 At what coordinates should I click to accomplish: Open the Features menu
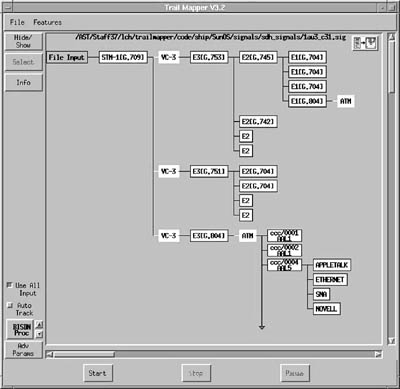(47, 22)
